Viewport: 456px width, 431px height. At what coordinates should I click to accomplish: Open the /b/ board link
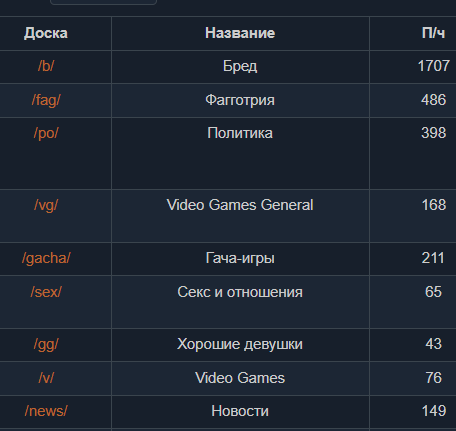point(46,66)
